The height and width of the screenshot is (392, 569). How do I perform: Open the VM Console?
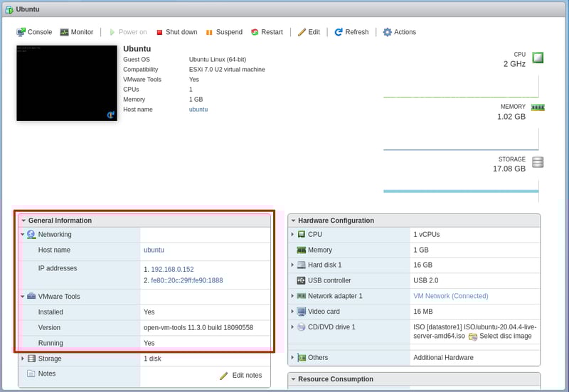(34, 32)
